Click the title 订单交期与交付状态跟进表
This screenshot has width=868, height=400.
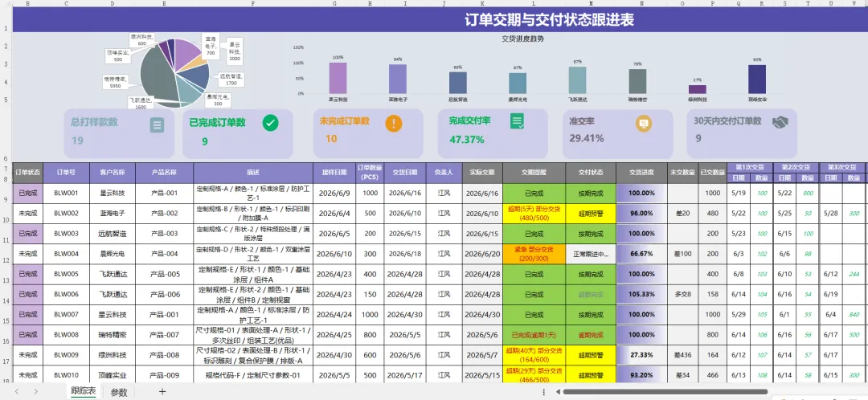[x=549, y=20]
